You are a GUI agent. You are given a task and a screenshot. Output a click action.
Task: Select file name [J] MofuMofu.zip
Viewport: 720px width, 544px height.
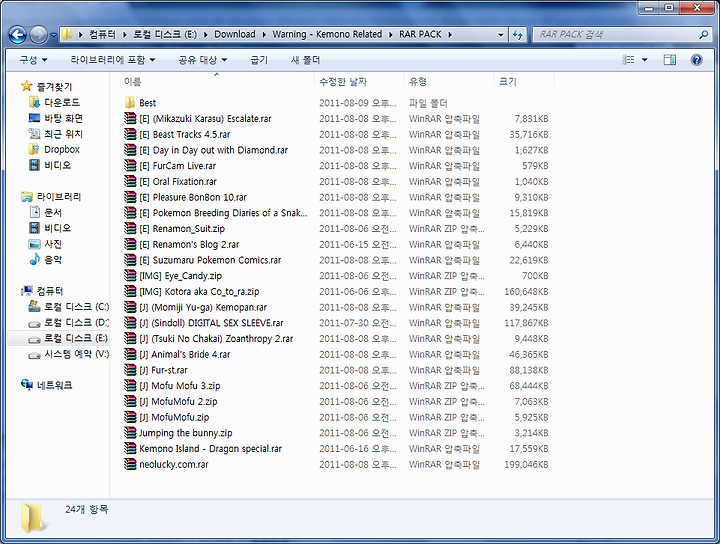[x=174, y=417]
